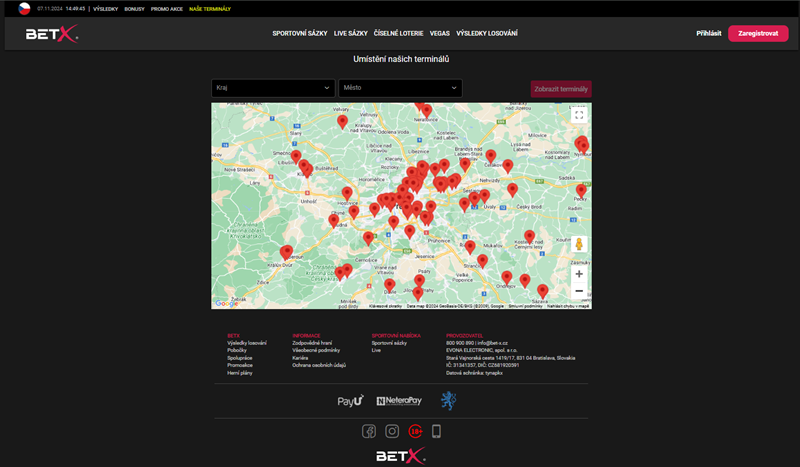The image size is (800, 467).
Task: Click the Přihlásit login link
Action: click(x=709, y=34)
